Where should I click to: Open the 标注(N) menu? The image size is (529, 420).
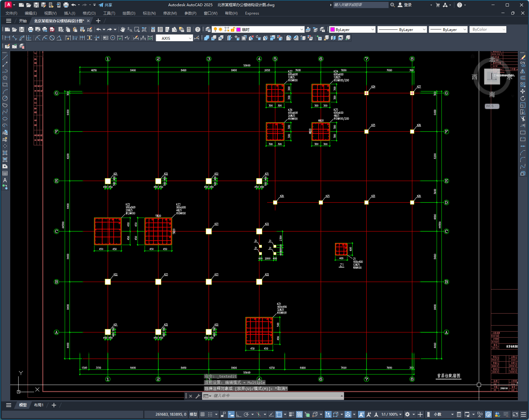(x=149, y=13)
